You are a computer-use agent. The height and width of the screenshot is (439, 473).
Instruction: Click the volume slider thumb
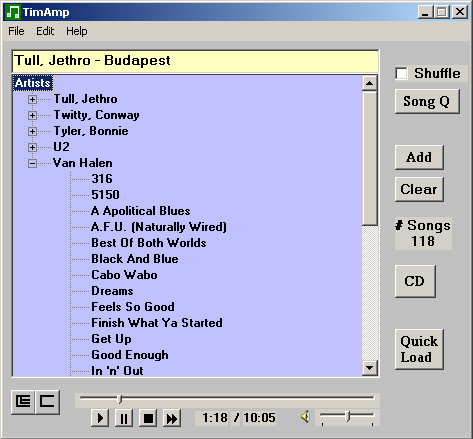(348, 416)
